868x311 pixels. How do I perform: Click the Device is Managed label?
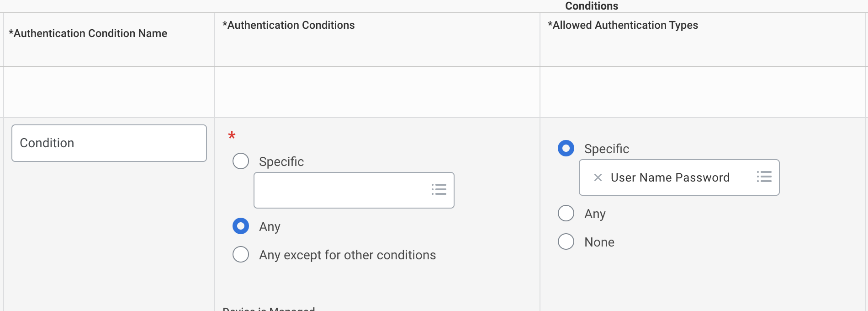[269, 309]
